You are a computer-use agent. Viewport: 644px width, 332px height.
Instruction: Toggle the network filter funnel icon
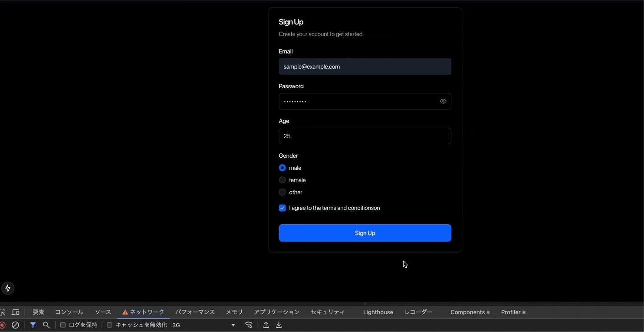coord(33,325)
